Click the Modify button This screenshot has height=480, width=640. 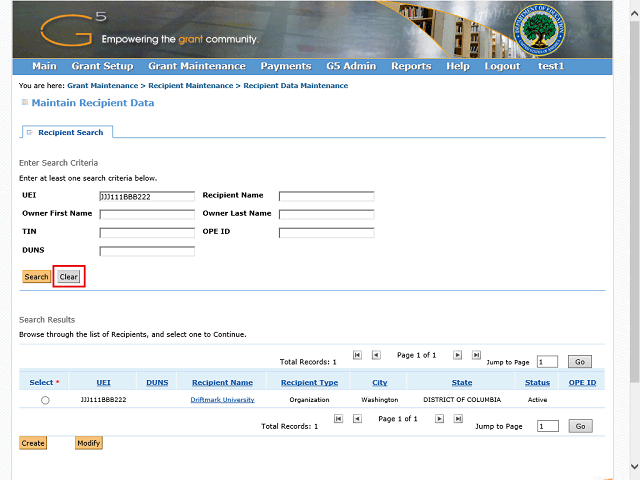point(89,443)
